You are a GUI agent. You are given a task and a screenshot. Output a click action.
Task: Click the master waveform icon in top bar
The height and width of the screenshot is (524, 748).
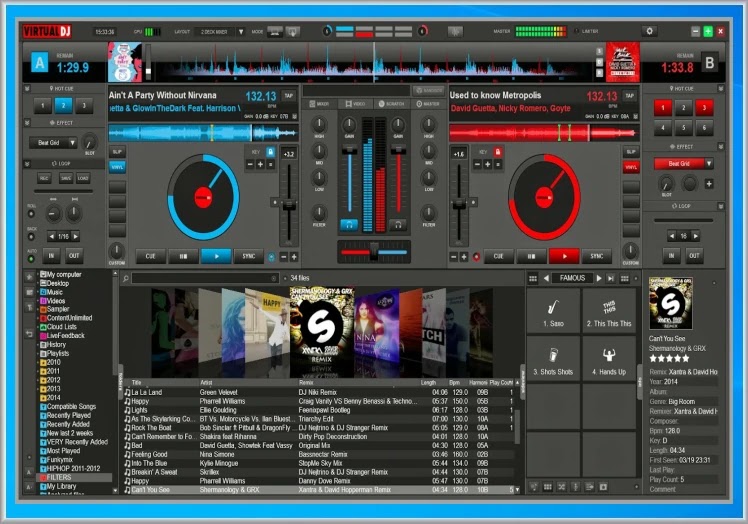point(455,31)
